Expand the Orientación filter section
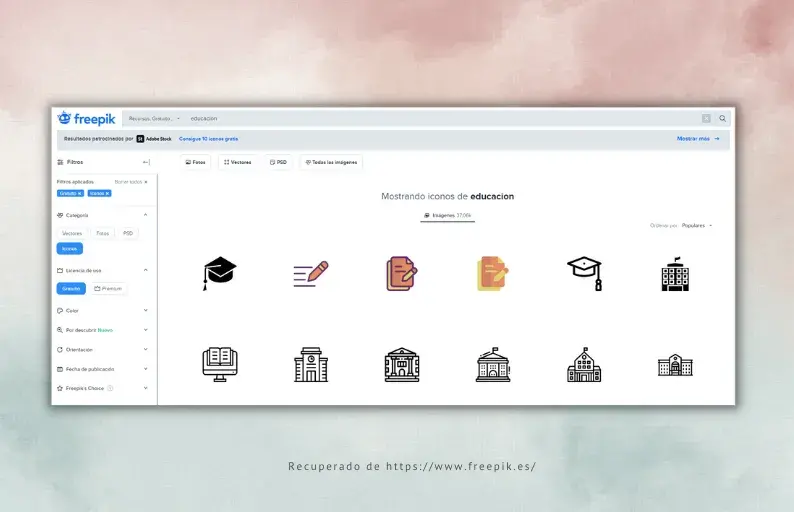Image resolution: width=794 pixels, height=512 pixels. [x=145, y=349]
